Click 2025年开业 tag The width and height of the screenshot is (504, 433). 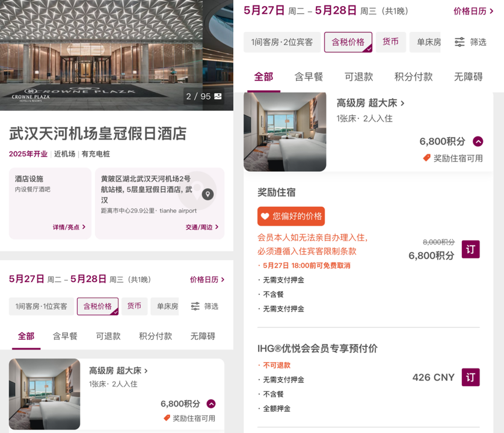(x=28, y=154)
